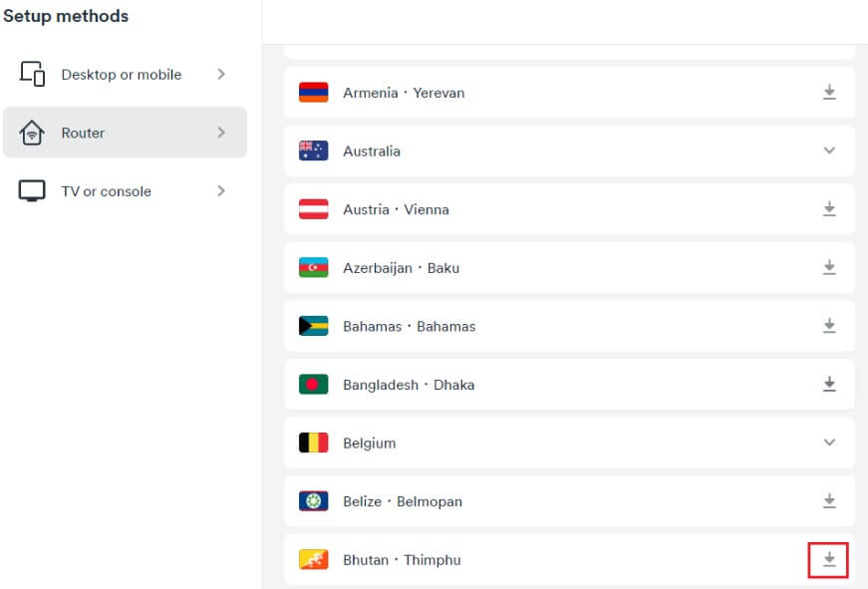Image resolution: width=868 pixels, height=589 pixels.
Task: Download the Azerbaijan Baku configuration file
Action: [828, 268]
